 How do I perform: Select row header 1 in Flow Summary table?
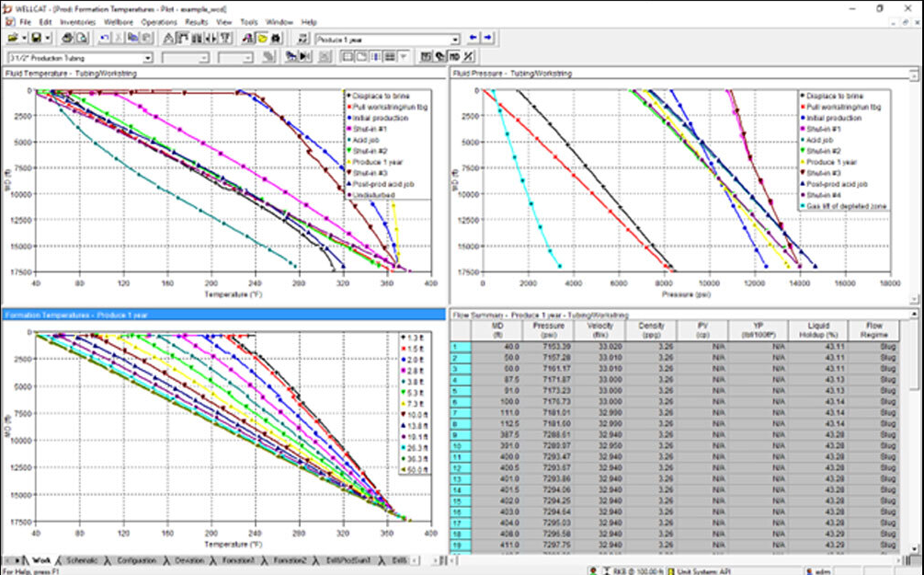click(461, 346)
